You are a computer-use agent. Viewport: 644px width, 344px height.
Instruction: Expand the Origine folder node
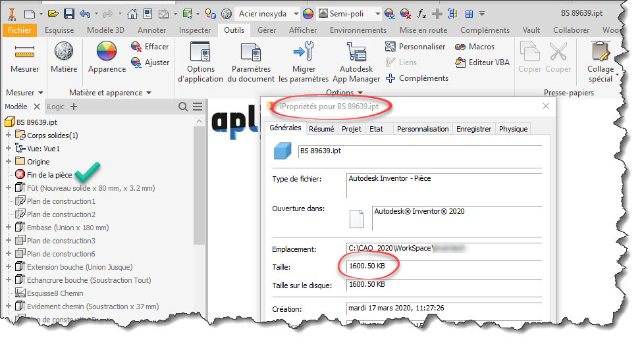(9, 162)
